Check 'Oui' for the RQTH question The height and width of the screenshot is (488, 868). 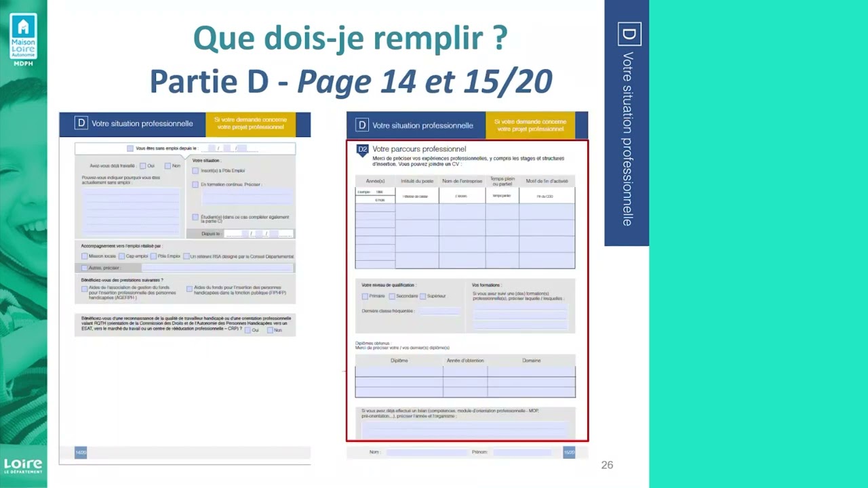point(248,330)
